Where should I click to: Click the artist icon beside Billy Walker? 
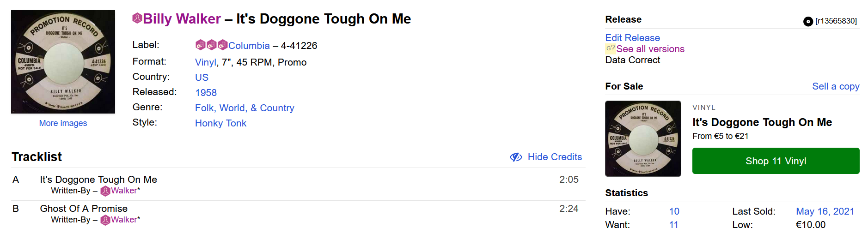click(137, 18)
